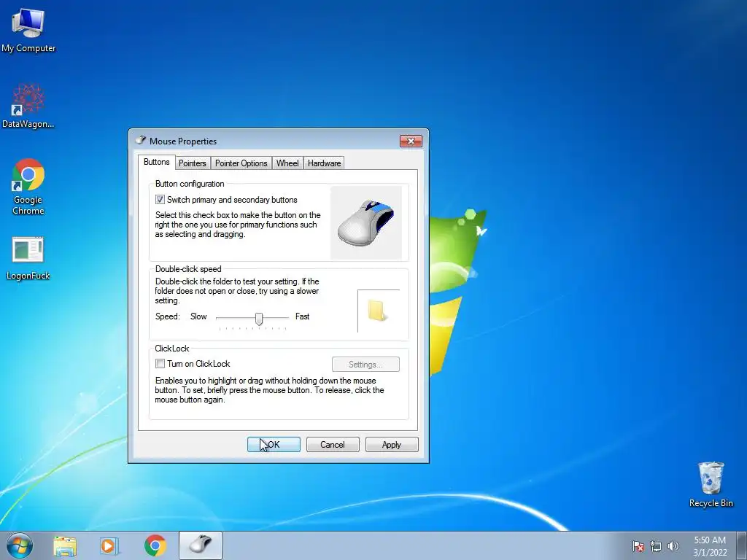The width and height of the screenshot is (747, 560).
Task: Open the Action Center flag tray icon
Action: tap(638, 546)
